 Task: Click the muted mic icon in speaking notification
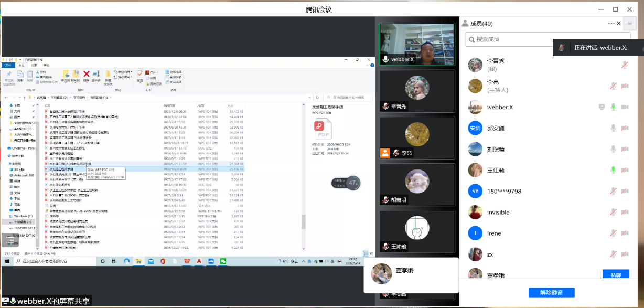point(562,48)
